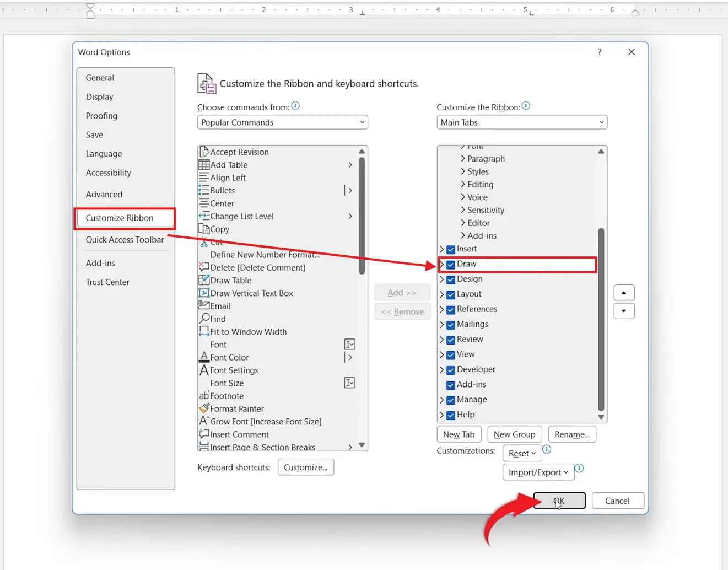Screen dimensions: 728x570
Task: Click the OK button
Action: (559, 501)
